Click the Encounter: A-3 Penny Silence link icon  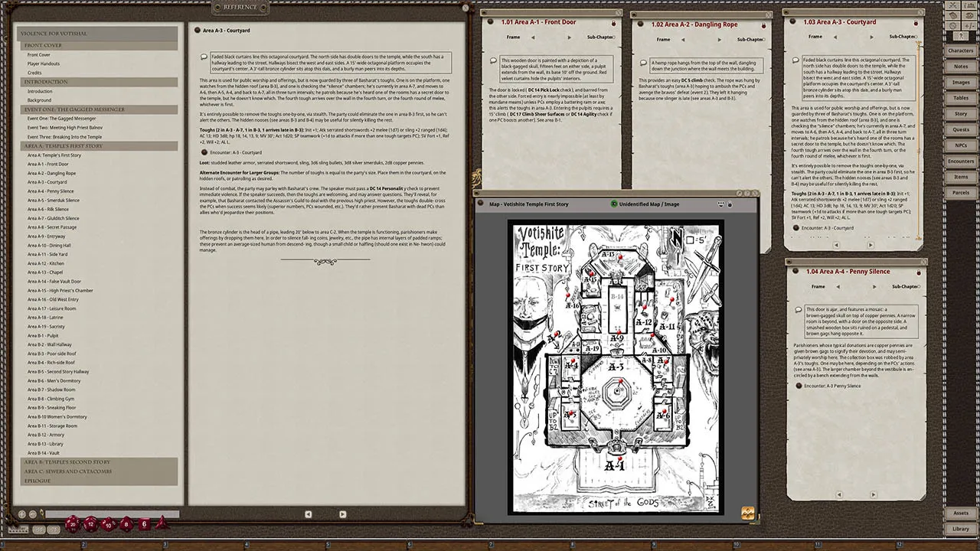[x=799, y=386]
